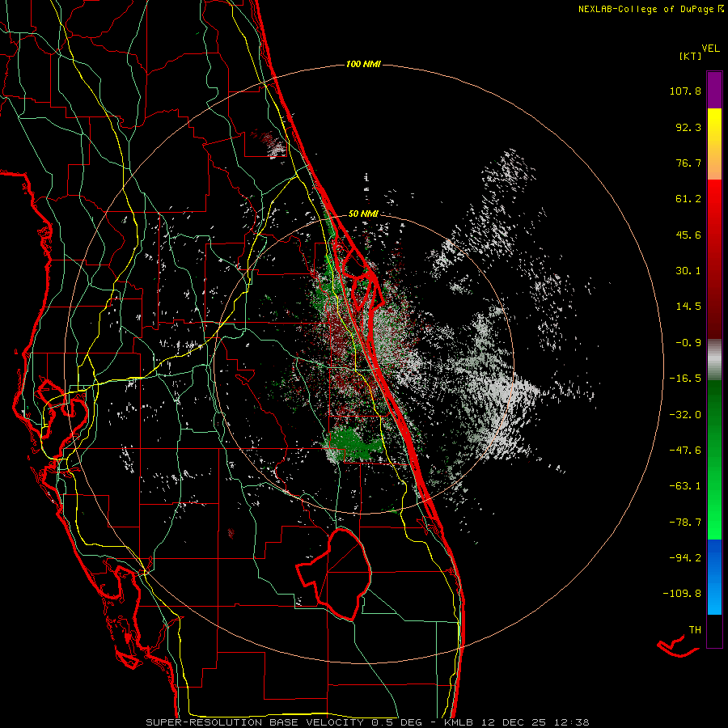This screenshot has width=728, height=728.
Task: Pick the gray near-zero band of the velocity scale
Action: click(x=714, y=360)
